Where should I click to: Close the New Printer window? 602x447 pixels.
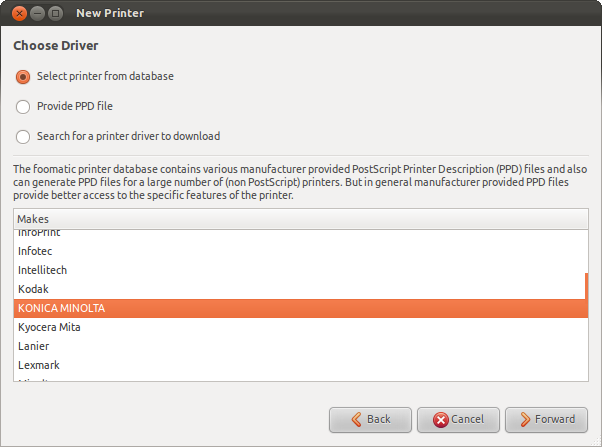click(19, 14)
